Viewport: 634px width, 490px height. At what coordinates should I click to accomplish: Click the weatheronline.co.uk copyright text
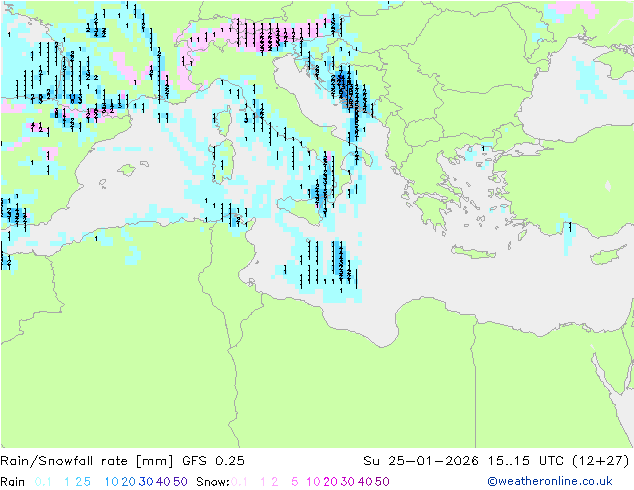(x=550, y=482)
